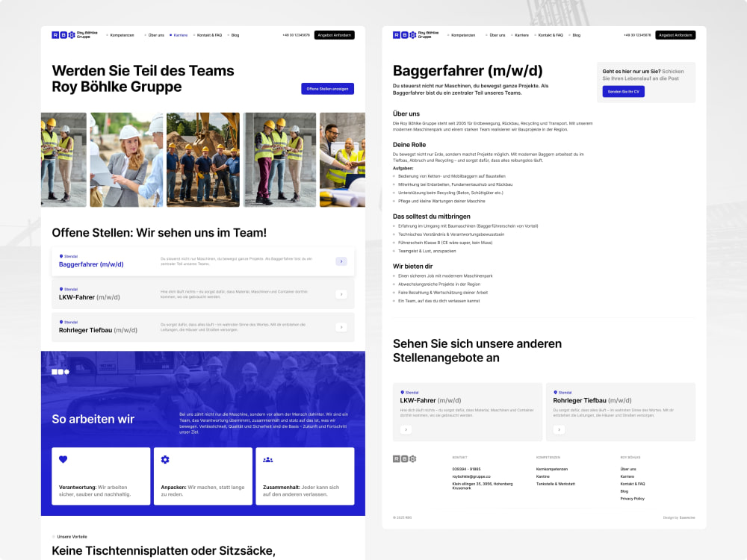This screenshot has width=747, height=560.
Task: Click Angebot Anfordern button on right page
Action: tap(675, 35)
